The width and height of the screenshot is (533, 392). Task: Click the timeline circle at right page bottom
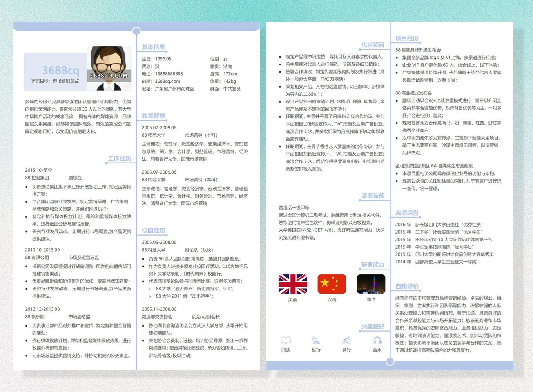pos(390,361)
